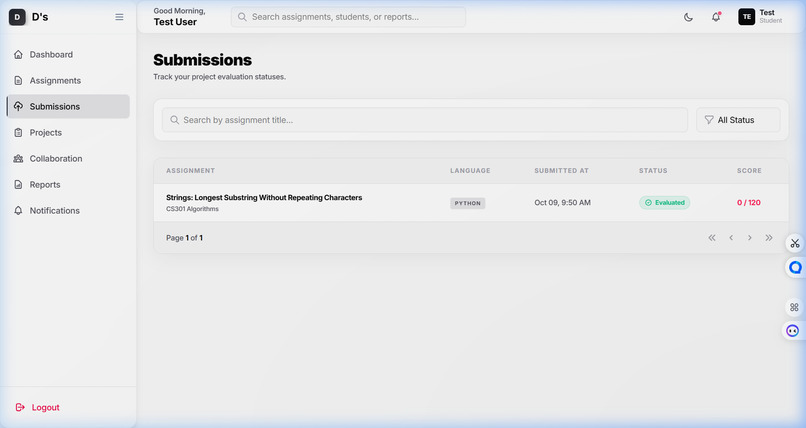This screenshot has width=806, height=428.
Task: Click the funnel filter icon
Action: coord(709,120)
